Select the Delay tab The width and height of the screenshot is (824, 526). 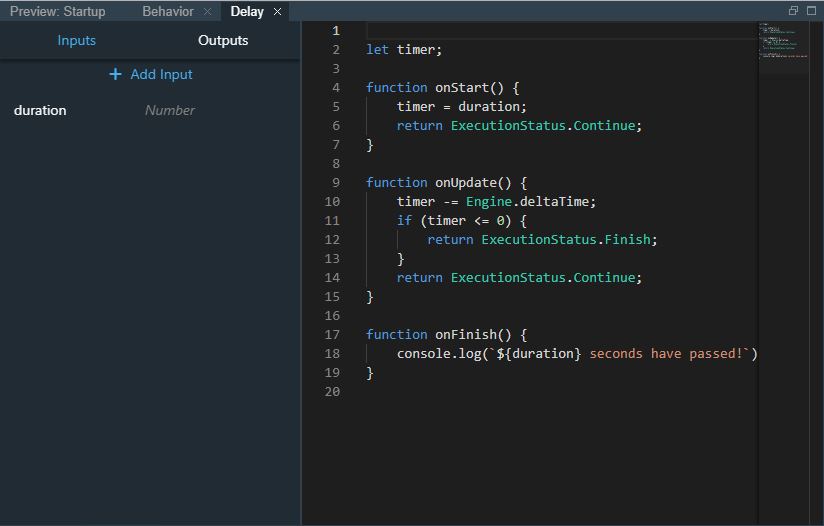click(246, 12)
